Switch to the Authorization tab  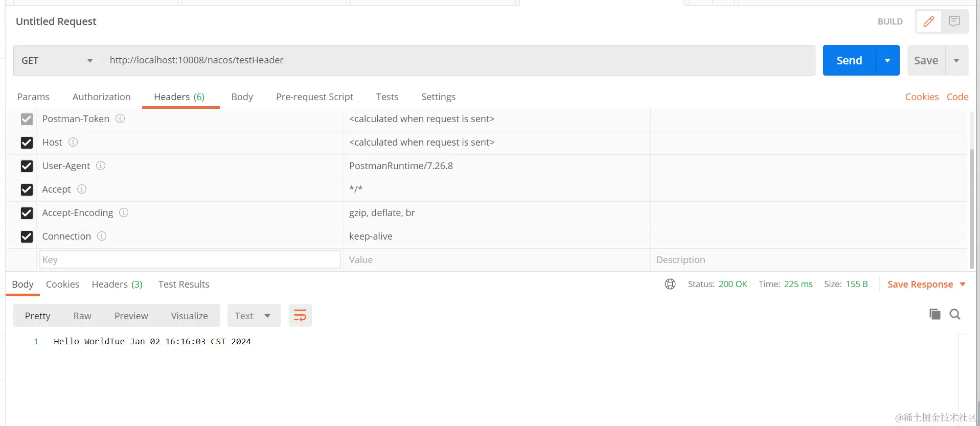101,97
